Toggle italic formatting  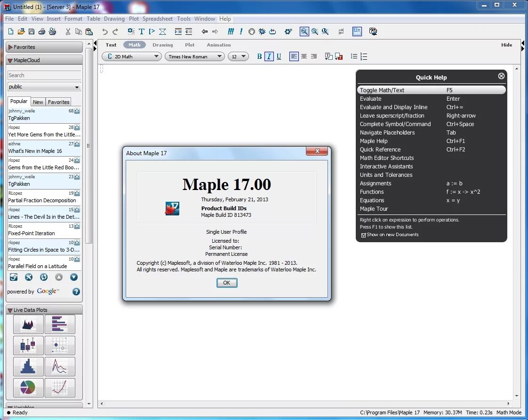[269, 56]
